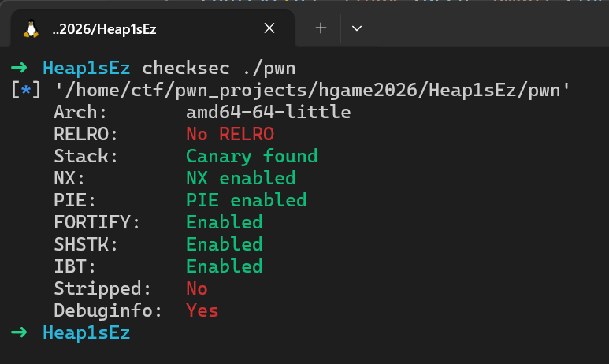Click the 'Canary found' Stack value
The image size is (609, 364).
click(251, 155)
